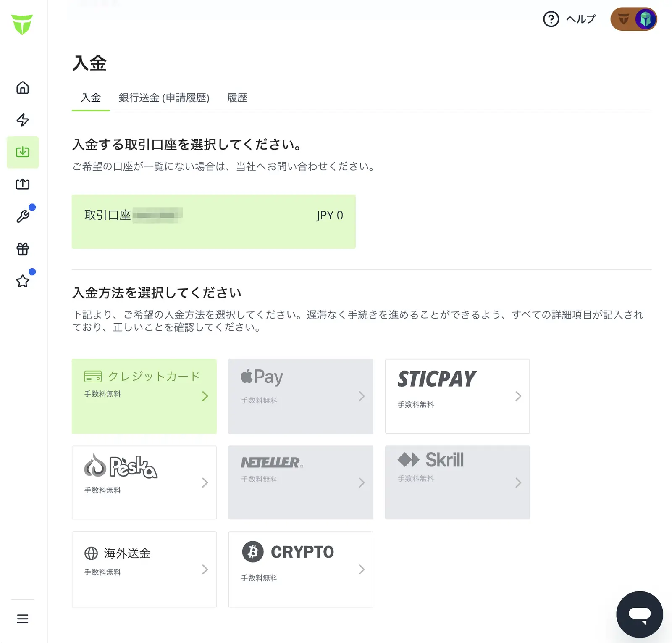The height and width of the screenshot is (643, 672).
Task: Click the chevron on NETELLER card
Action: pos(362,482)
